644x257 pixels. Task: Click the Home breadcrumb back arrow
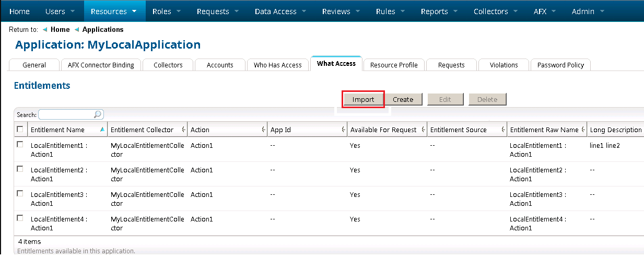pyautogui.click(x=45, y=30)
